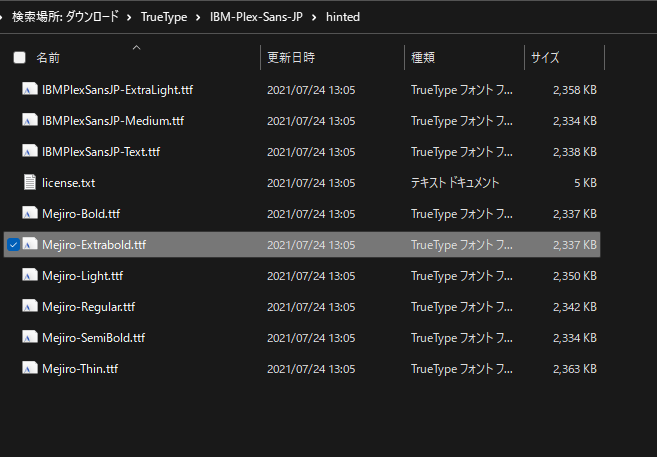Uncheck the Mejiro-Extrabold.ttf row checkbox
Screen dimensions: 657x457
point(13,245)
